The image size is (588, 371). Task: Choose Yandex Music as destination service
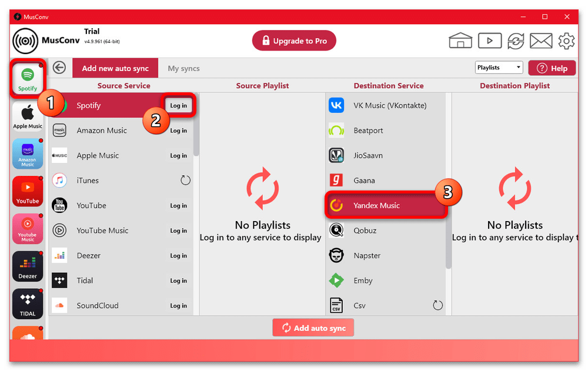click(386, 206)
